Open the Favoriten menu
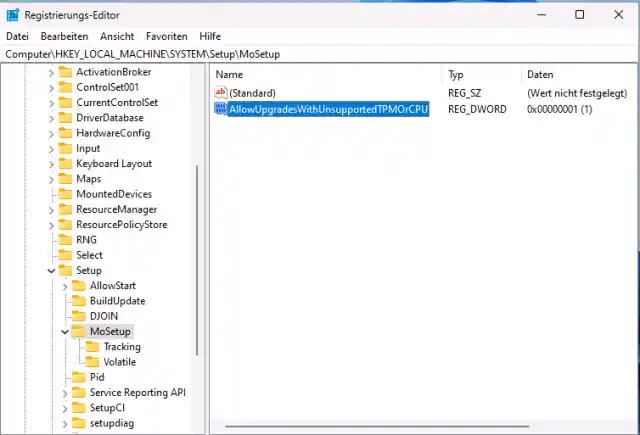 [167, 36]
